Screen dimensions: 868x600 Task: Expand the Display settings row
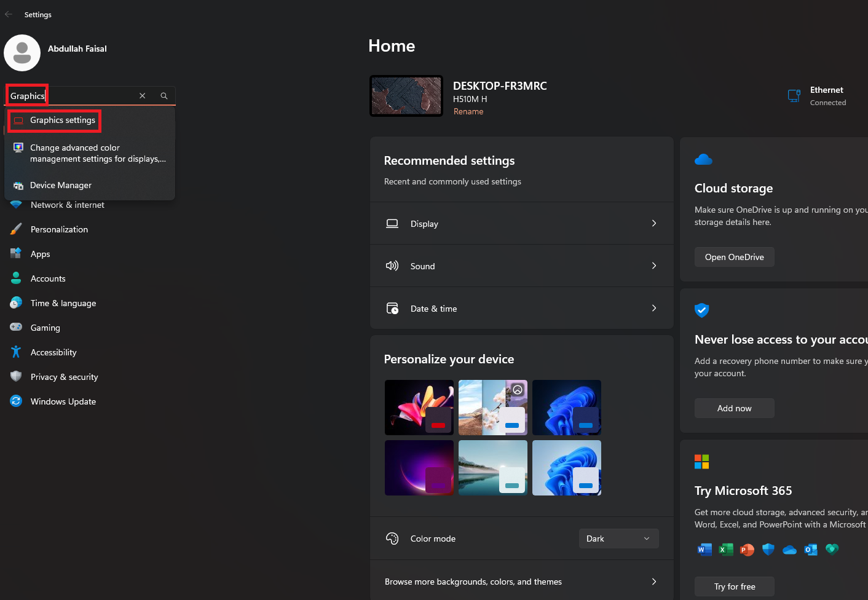tap(521, 224)
